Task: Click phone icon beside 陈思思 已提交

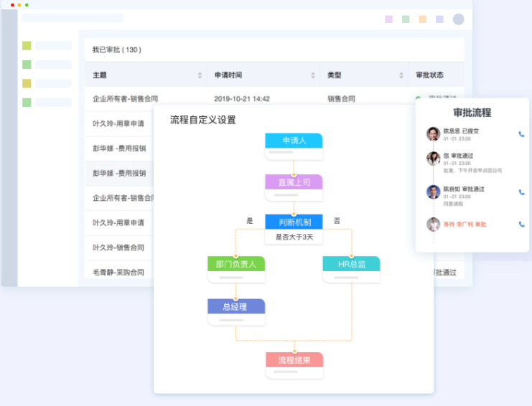Action: [x=521, y=134]
